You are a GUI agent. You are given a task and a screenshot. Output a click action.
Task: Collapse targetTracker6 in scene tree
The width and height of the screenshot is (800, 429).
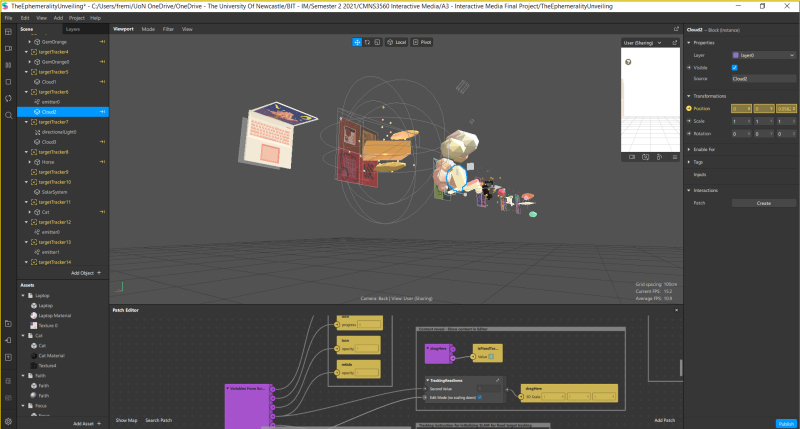(x=27, y=92)
